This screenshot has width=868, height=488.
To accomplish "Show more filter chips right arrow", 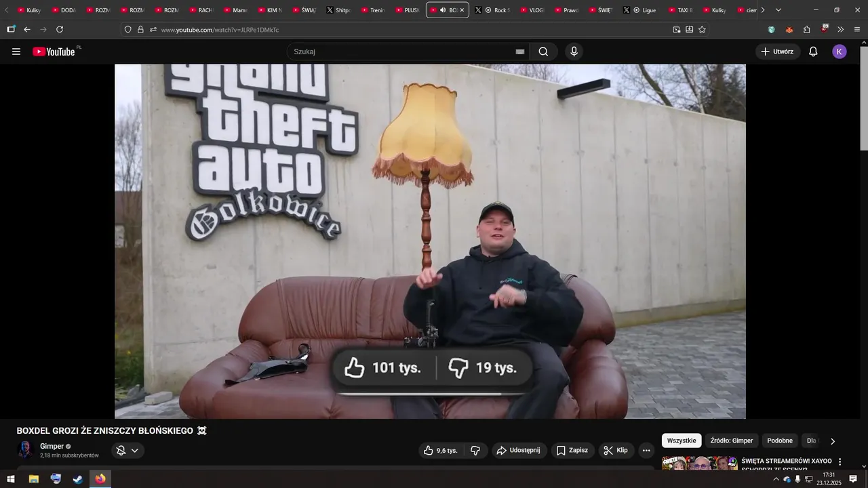I will [x=833, y=441].
